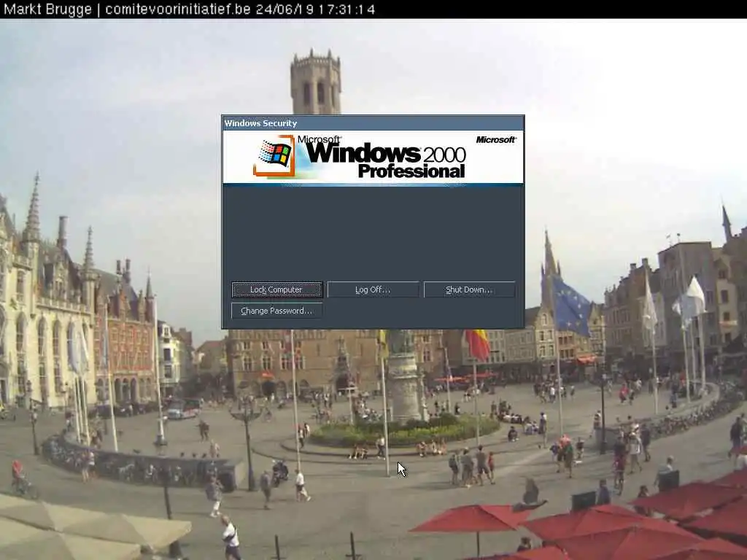
Task: Click the 'Windows 2000 Professional' banner text
Action: (386, 160)
